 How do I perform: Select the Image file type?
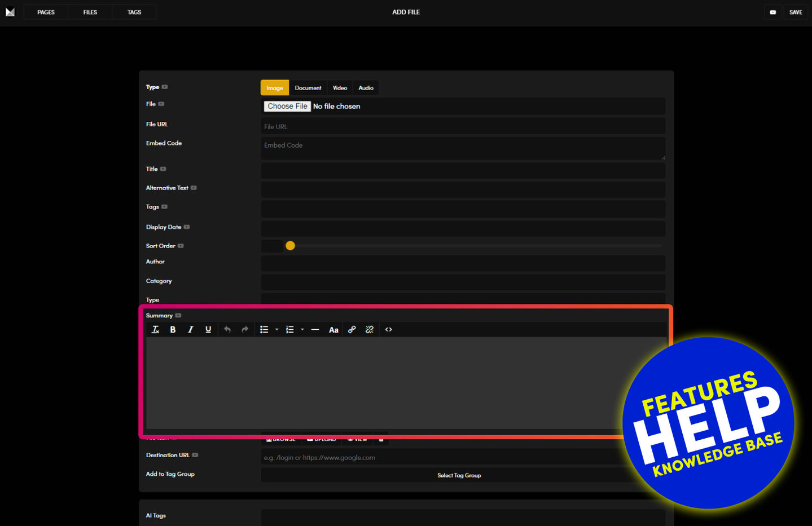[x=275, y=88]
